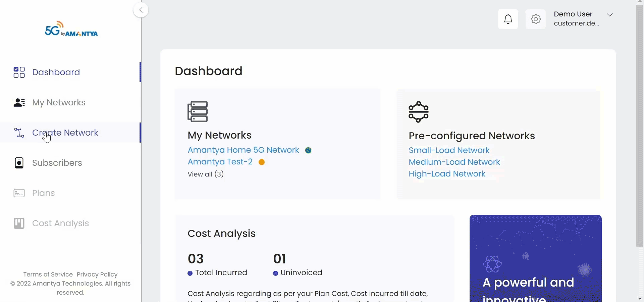The image size is (644, 302).
Task: Click the green status dot beside Amantya Home 5G
Action: tap(308, 150)
